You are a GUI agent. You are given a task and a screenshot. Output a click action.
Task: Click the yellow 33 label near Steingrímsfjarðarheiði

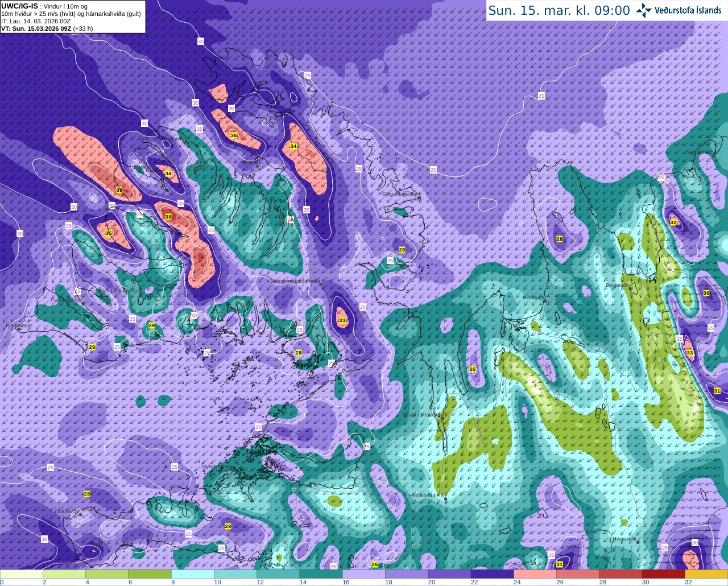(x=342, y=321)
